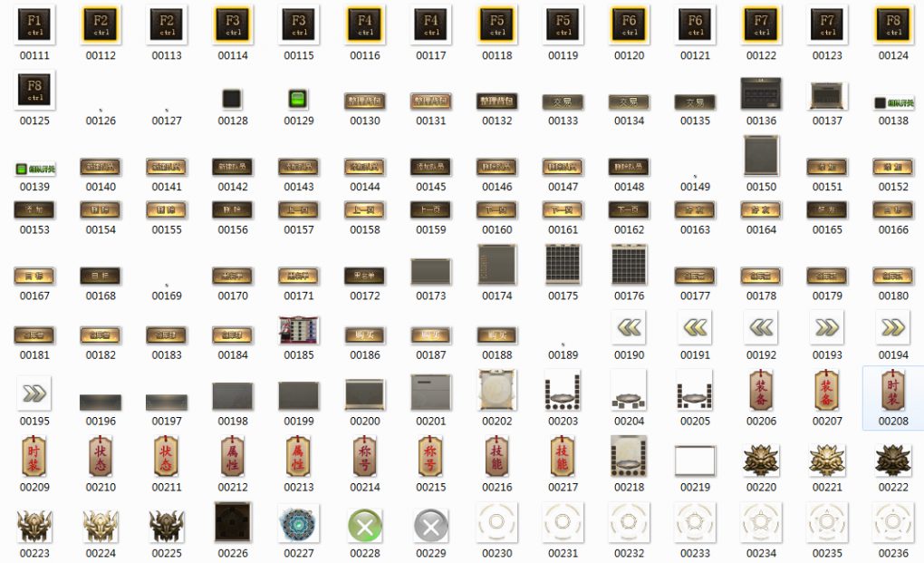Select the selected tag thumbnail 00208

click(893, 390)
